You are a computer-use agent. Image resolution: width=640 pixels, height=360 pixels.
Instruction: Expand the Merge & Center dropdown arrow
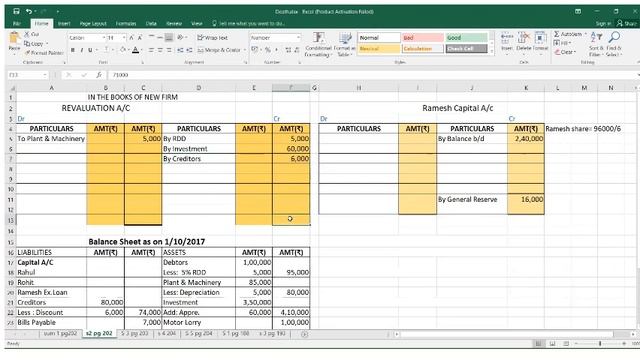click(244, 50)
